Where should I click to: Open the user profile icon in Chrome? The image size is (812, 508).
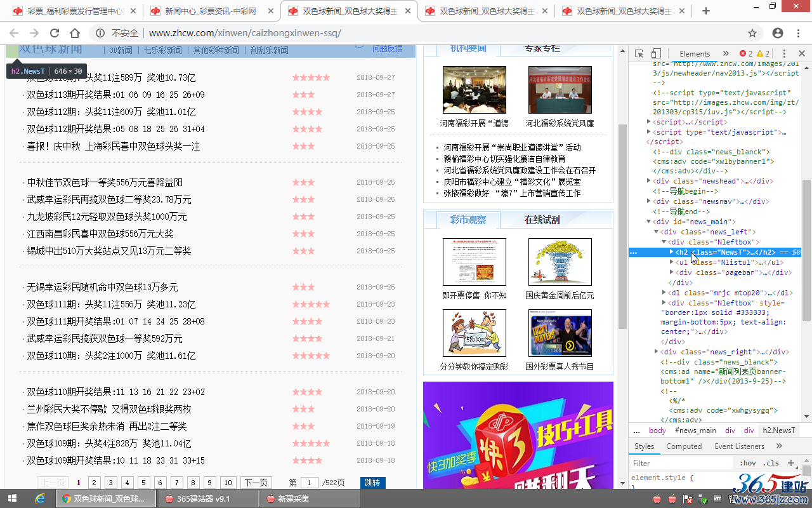(778, 33)
